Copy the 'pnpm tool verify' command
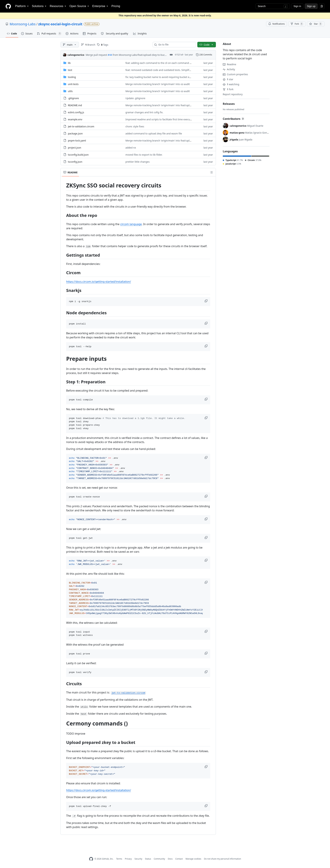This screenshot has height=868, width=330. (206, 672)
